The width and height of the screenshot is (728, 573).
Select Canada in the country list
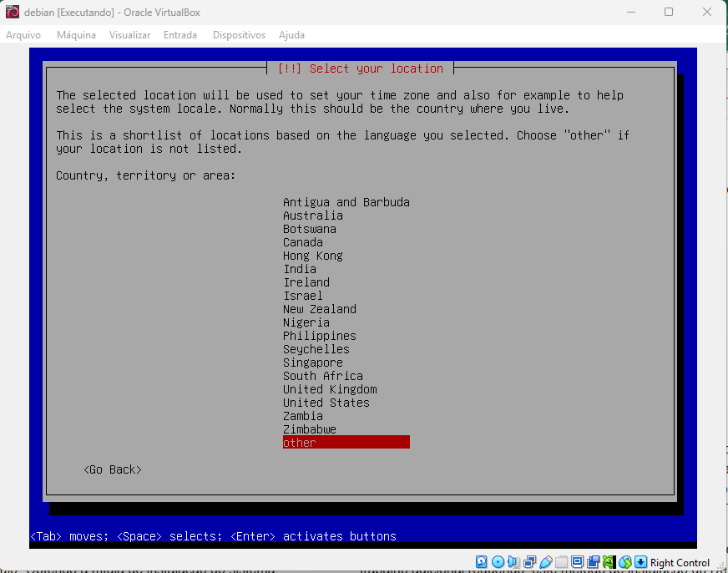click(x=303, y=242)
